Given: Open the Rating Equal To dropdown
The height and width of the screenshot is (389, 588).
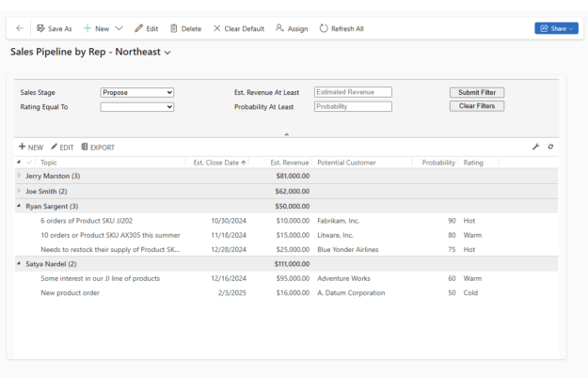Looking at the screenshot, I should click(x=136, y=107).
